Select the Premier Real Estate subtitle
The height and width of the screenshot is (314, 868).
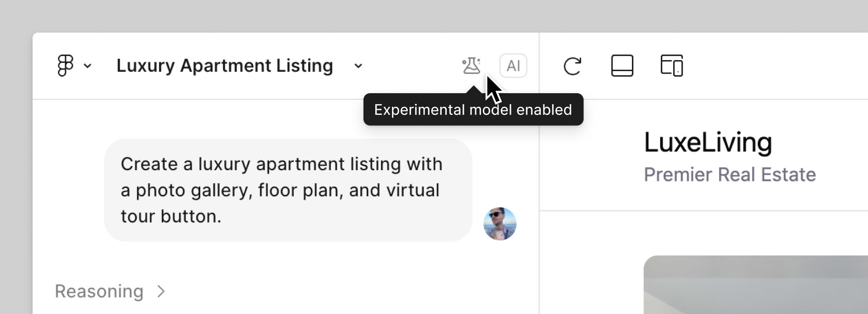coord(730,175)
